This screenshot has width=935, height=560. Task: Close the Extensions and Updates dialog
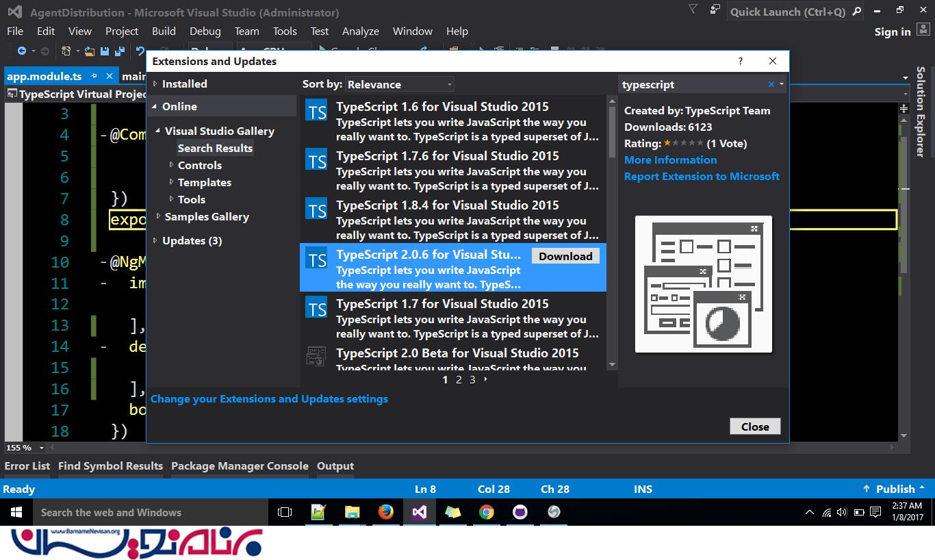point(755,427)
